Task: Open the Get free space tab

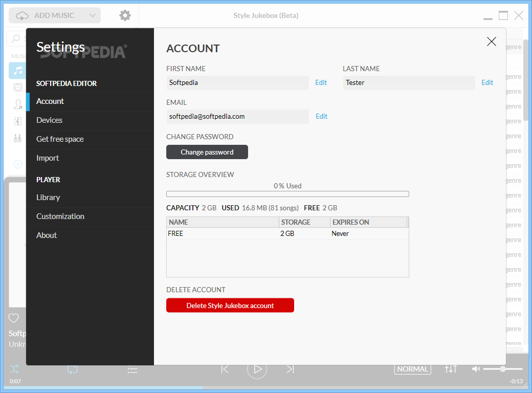Action: click(x=90, y=140)
